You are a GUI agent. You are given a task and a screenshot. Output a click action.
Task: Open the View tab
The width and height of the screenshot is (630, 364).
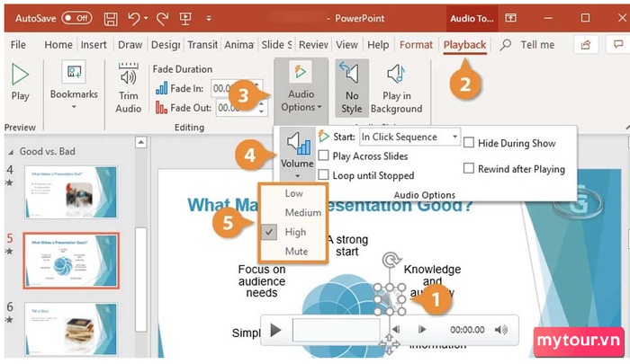pos(346,45)
